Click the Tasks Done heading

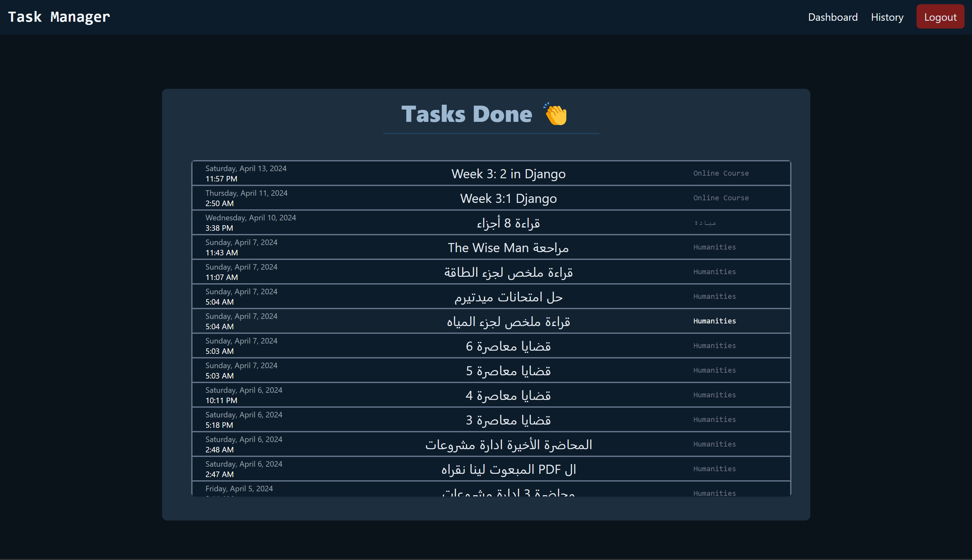(x=466, y=114)
